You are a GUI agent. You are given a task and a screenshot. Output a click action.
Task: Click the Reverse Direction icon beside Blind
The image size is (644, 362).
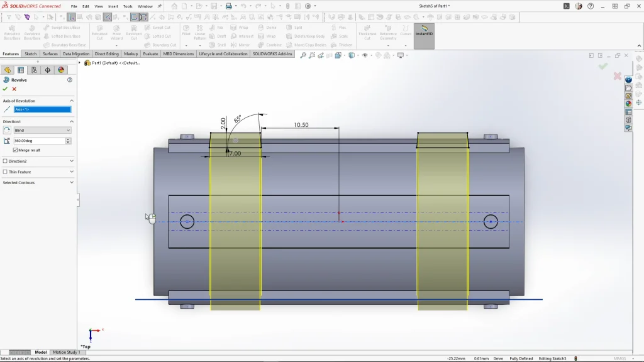point(7,131)
